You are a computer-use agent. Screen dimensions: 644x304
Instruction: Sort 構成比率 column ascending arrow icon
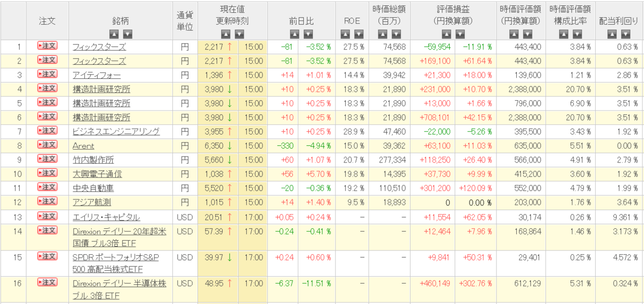coord(563,34)
